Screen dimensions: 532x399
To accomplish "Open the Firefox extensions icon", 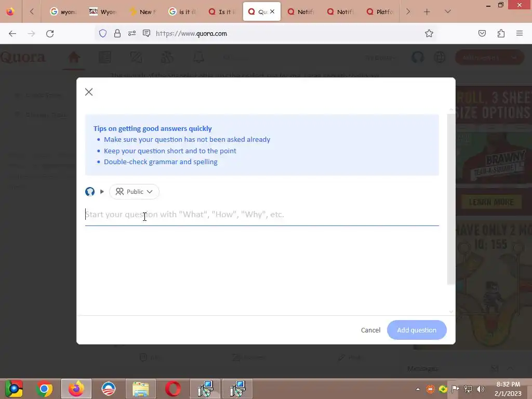I will point(501,33).
